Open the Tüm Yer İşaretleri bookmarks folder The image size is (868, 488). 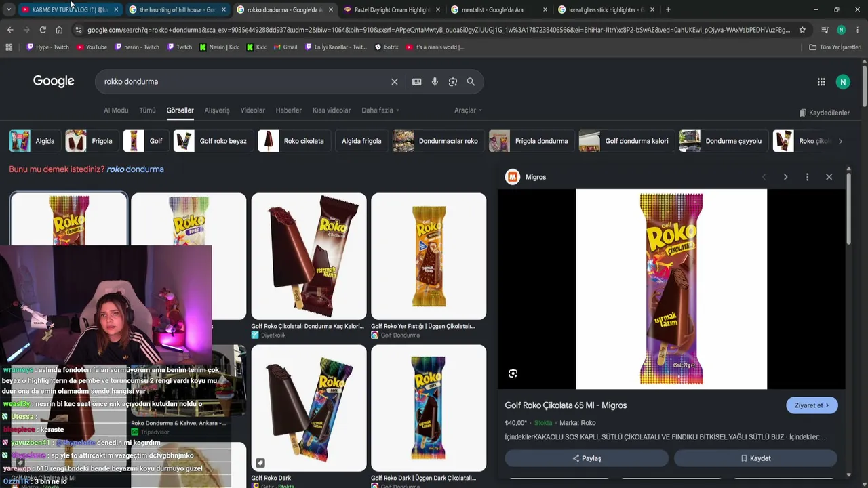coord(835,47)
